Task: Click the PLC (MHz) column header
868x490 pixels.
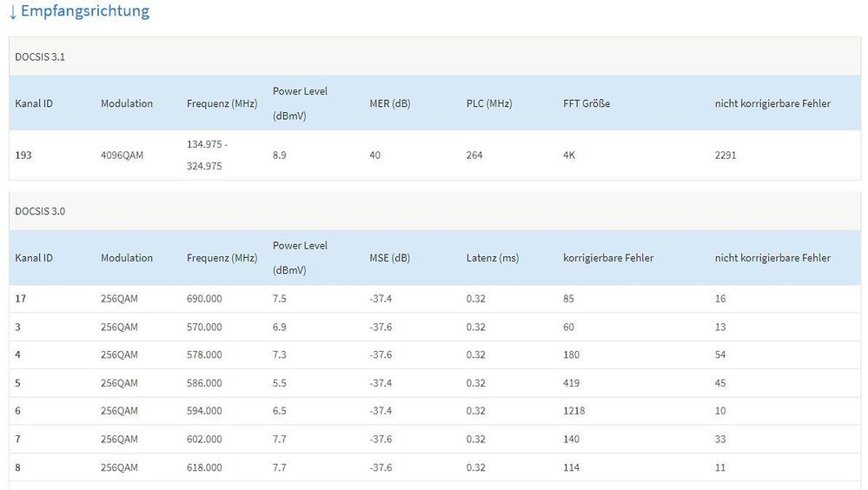Action: (x=488, y=103)
